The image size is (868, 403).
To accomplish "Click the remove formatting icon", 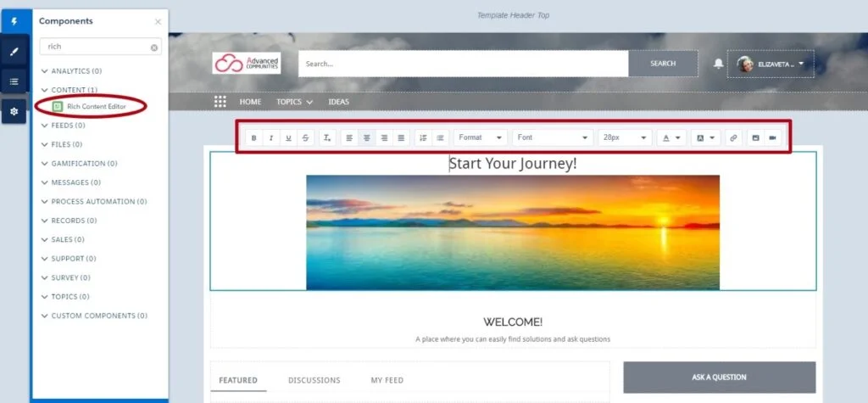I will (327, 137).
